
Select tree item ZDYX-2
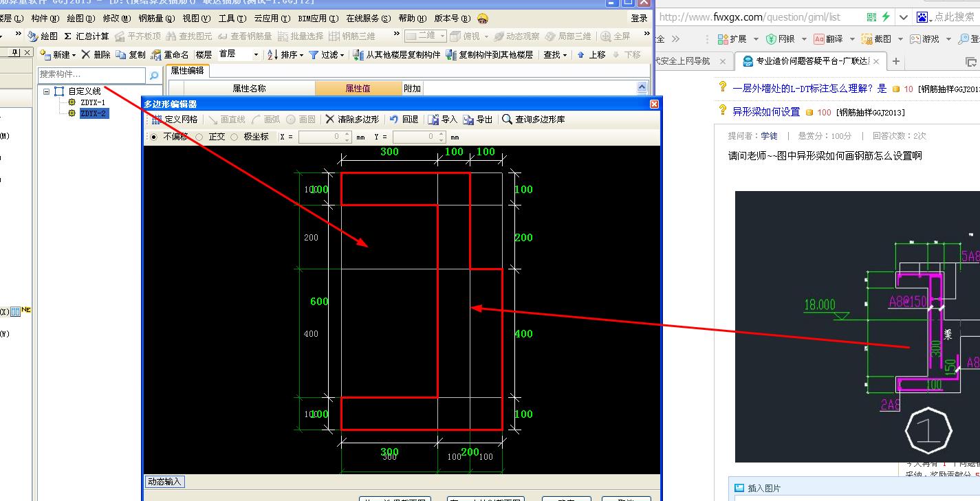tap(94, 113)
